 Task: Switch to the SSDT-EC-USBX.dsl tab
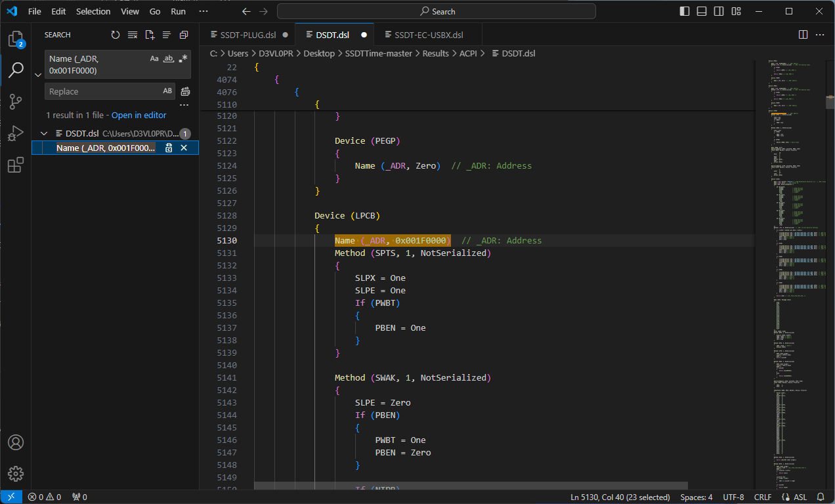point(429,35)
